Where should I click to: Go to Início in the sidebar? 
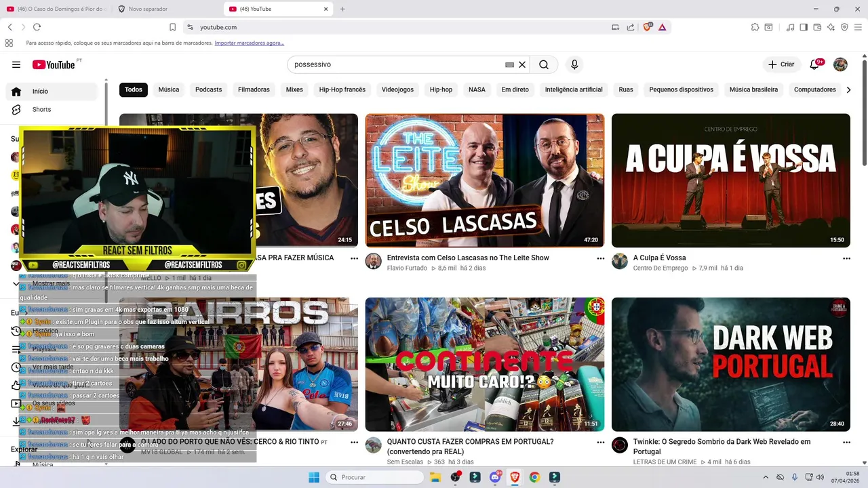[53, 91]
